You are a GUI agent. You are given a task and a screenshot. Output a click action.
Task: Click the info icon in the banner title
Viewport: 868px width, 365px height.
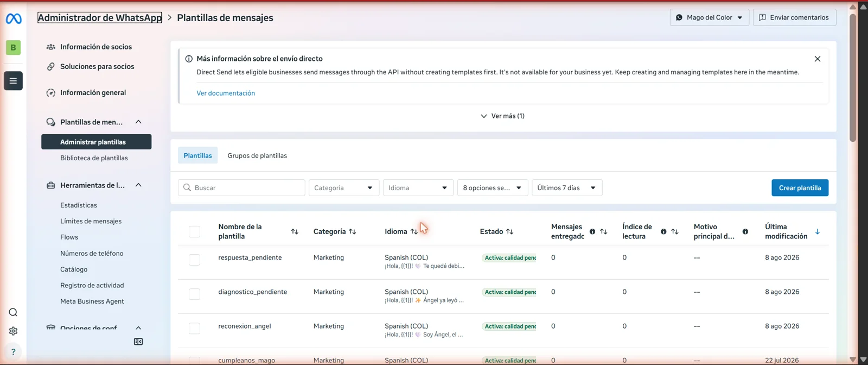189,59
